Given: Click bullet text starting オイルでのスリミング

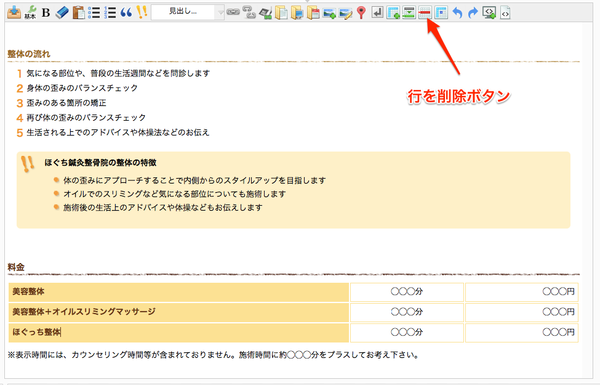Looking at the screenshot, I should (x=174, y=194).
